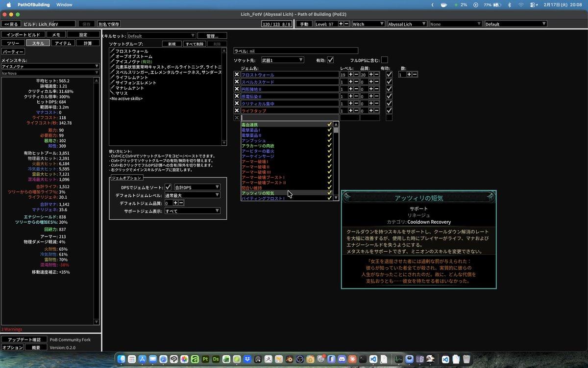The height and width of the screenshot is (368, 588).
Task: Switch to the ツリー tab
Action: (13, 43)
